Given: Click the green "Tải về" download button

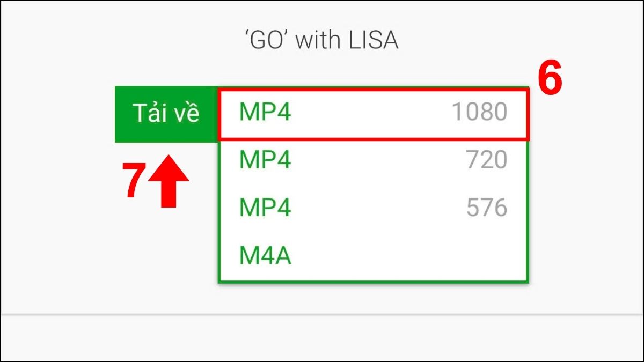Looking at the screenshot, I should coord(166,114).
